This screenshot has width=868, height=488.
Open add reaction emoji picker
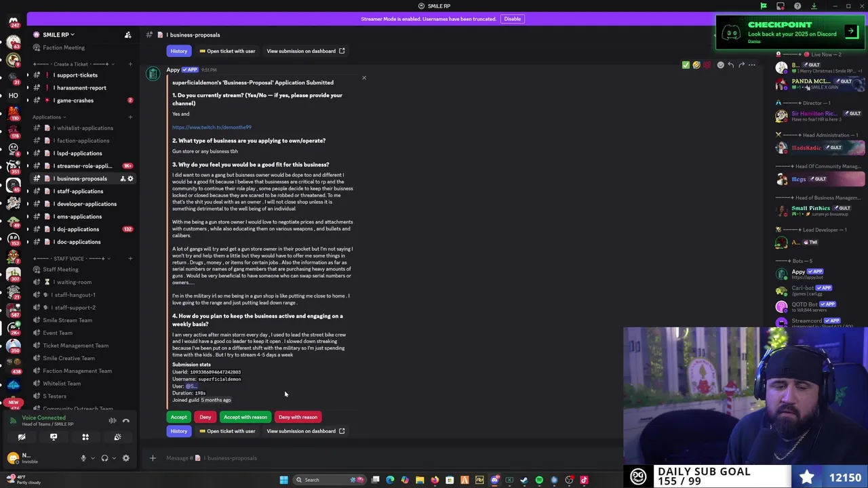coord(720,65)
